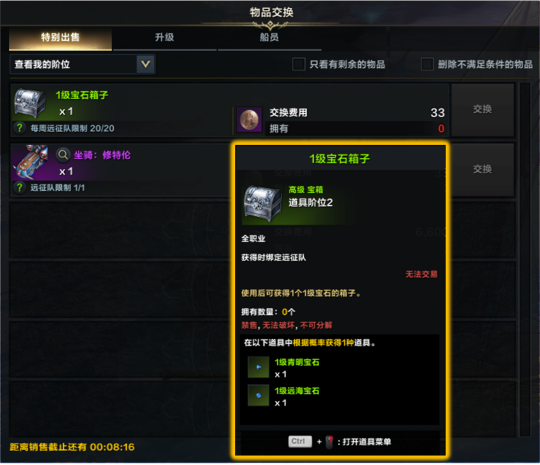Click the large chest icon inside the tooltip
The image size is (540, 465).
261,204
